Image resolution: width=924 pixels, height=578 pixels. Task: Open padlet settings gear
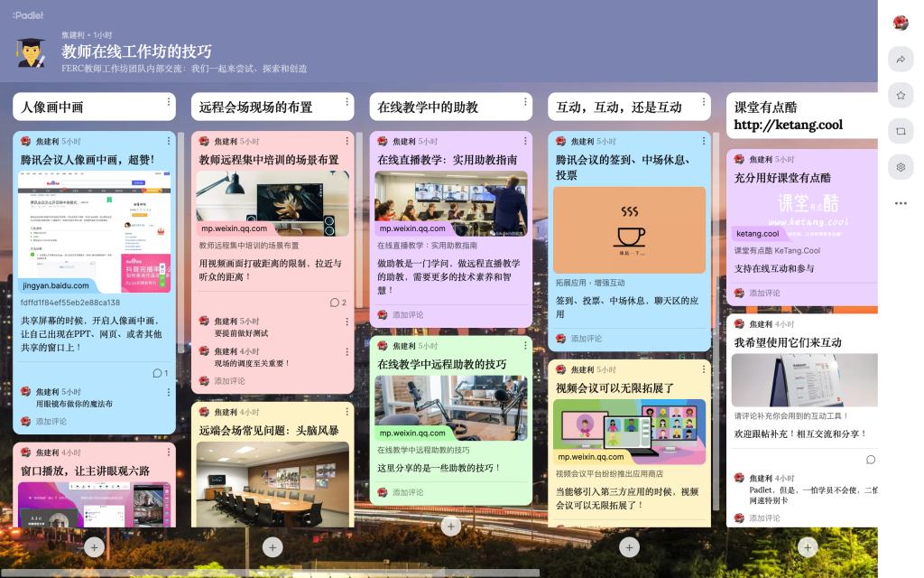coord(901,167)
